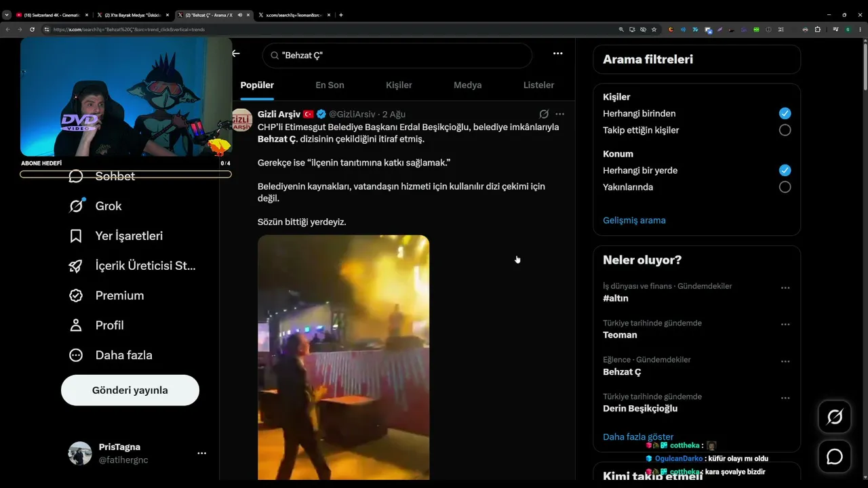Open search options three-dot menu
The width and height of the screenshot is (868, 488).
[x=557, y=54]
